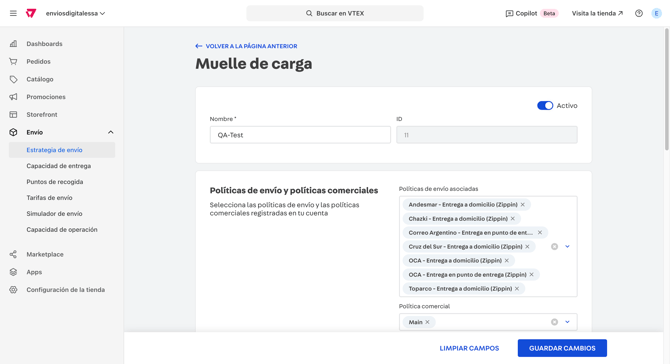Remove the Cruz del Sur policy tag

pos(527,247)
